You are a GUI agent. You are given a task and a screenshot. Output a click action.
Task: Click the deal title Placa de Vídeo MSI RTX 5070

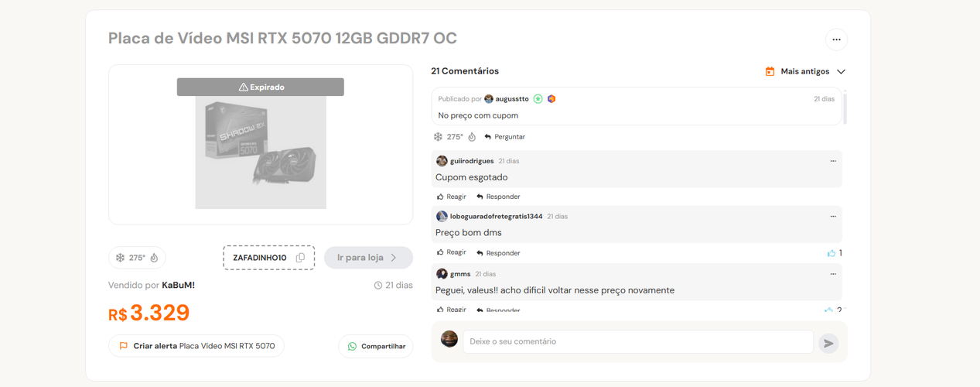[282, 38]
